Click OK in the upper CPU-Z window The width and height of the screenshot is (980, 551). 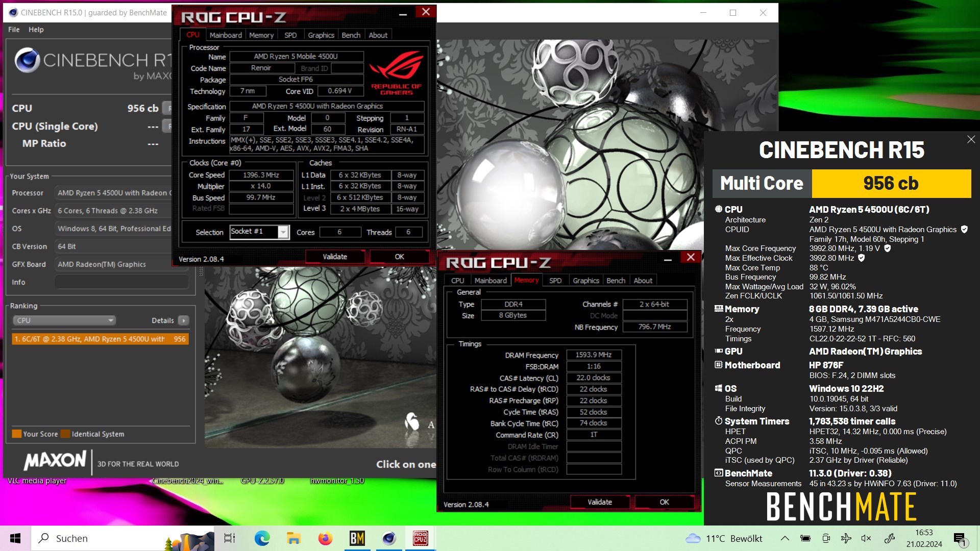coord(400,257)
